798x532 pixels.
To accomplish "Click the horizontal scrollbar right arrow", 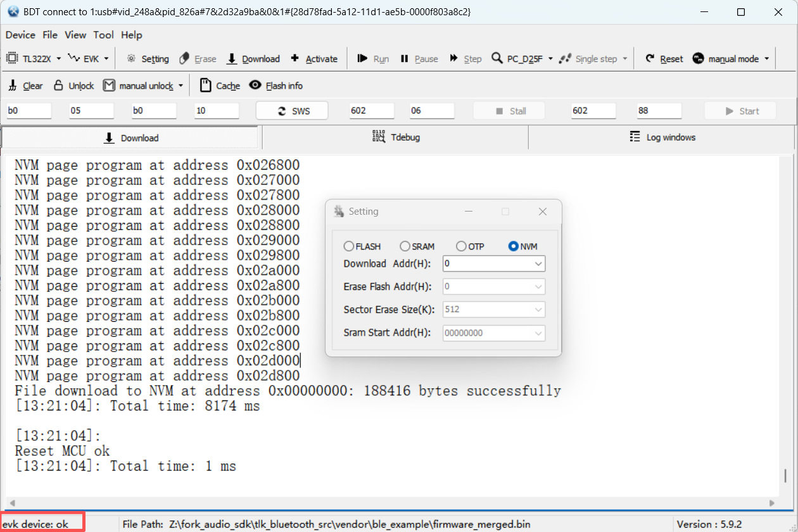I will point(771,503).
